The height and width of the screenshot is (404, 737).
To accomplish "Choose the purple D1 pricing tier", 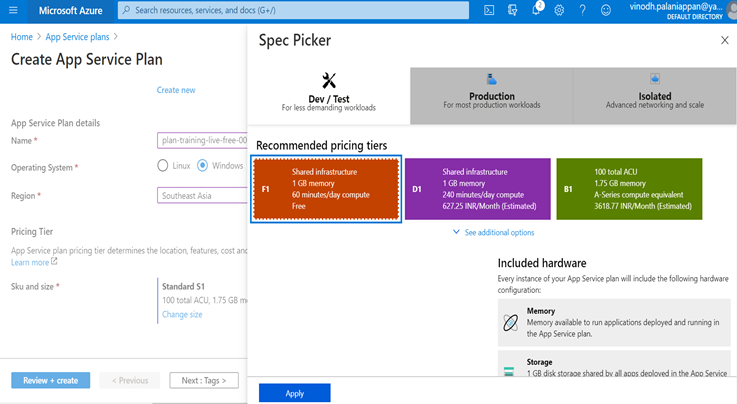I will tap(477, 188).
